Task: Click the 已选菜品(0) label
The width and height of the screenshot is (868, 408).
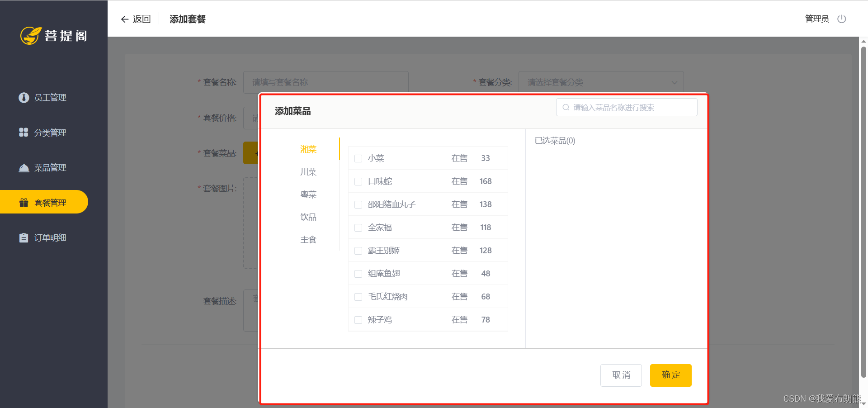Action: coord(555,141)
